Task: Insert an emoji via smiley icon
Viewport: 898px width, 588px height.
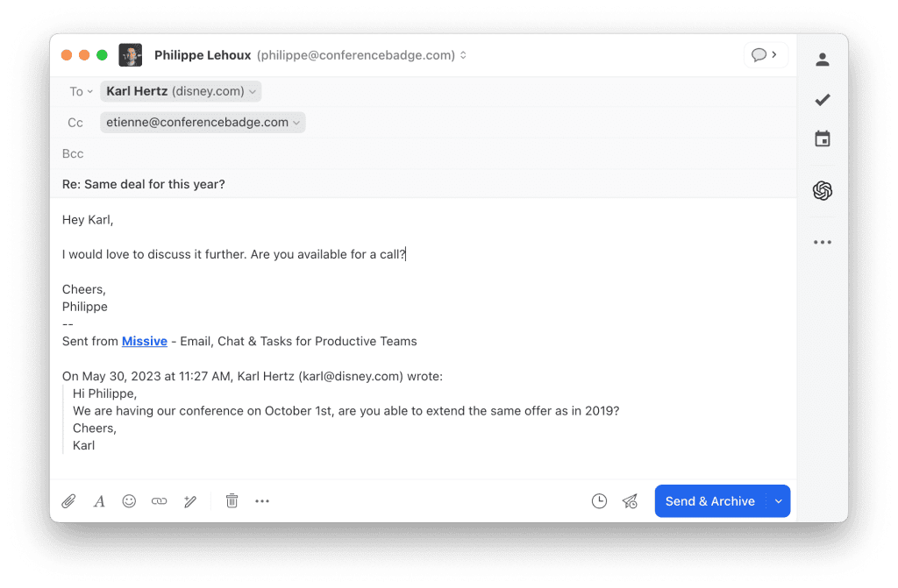Action: pos(129,501)
